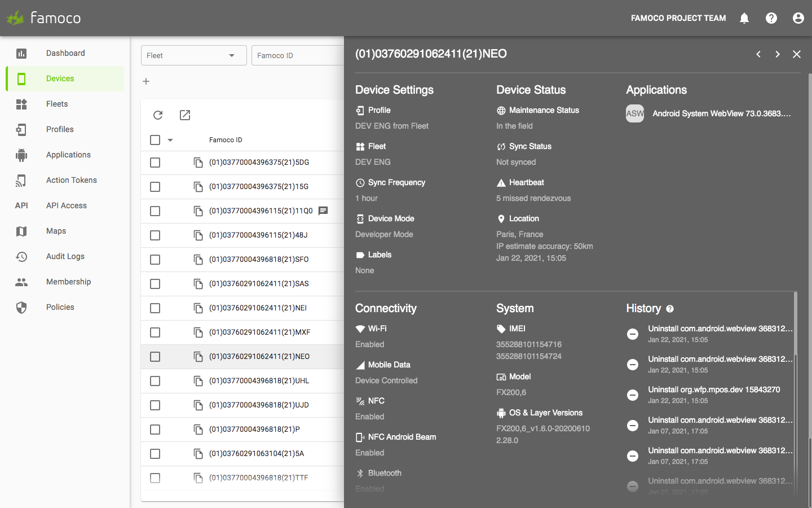Go to Applications in sidebar
This screenshot has width=812, height=508.
[65, 155]
